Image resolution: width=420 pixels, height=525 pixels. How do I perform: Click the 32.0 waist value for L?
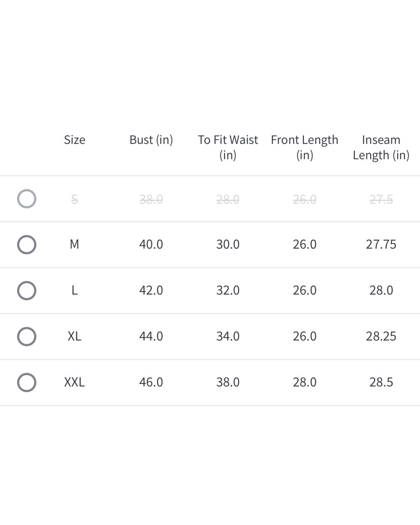point(228,290)
